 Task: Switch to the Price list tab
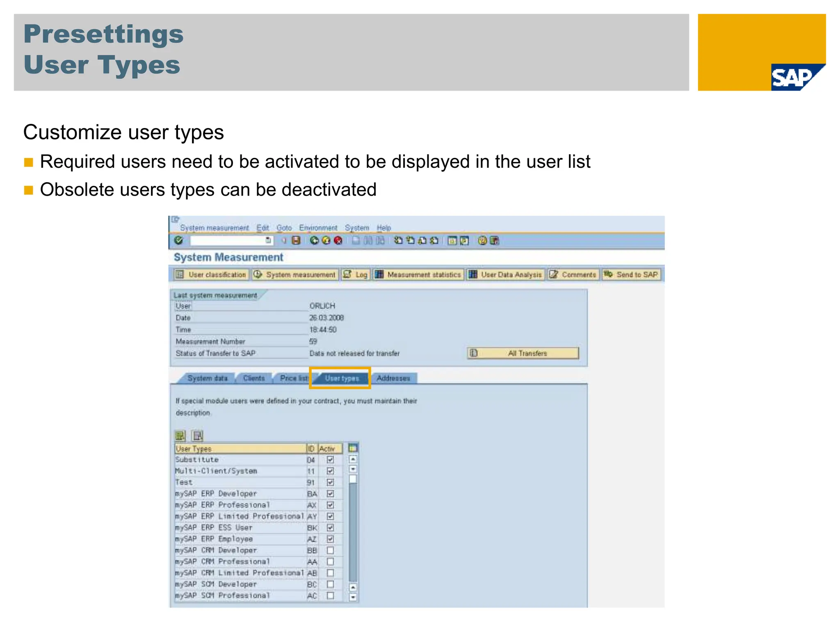(x=293, y=378)
